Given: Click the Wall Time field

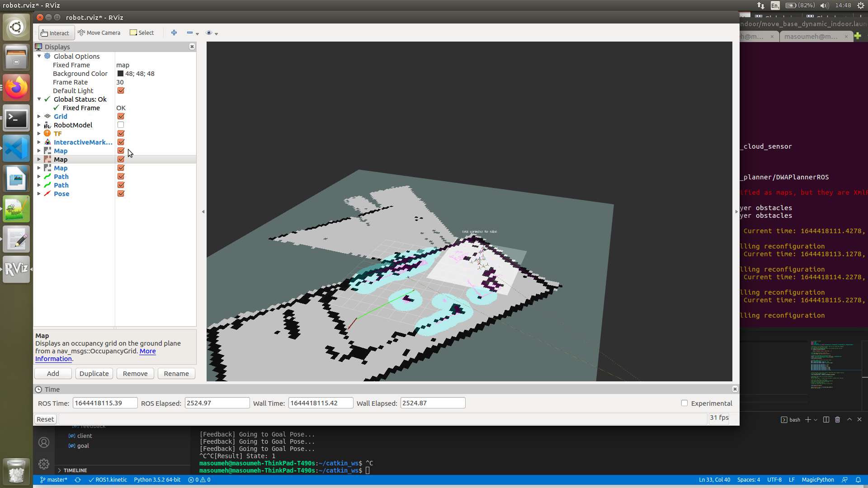Looking at the screenshot, I should (321, 403).
